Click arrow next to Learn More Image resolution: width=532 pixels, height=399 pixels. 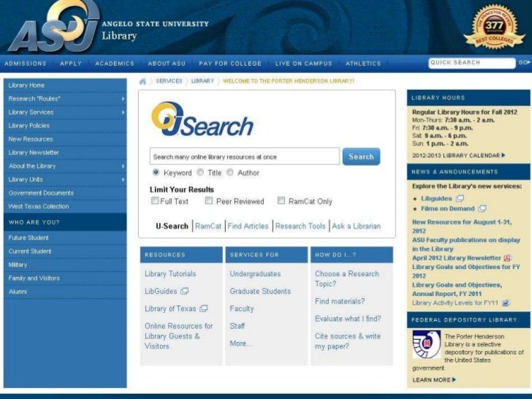tap(454, 380)
